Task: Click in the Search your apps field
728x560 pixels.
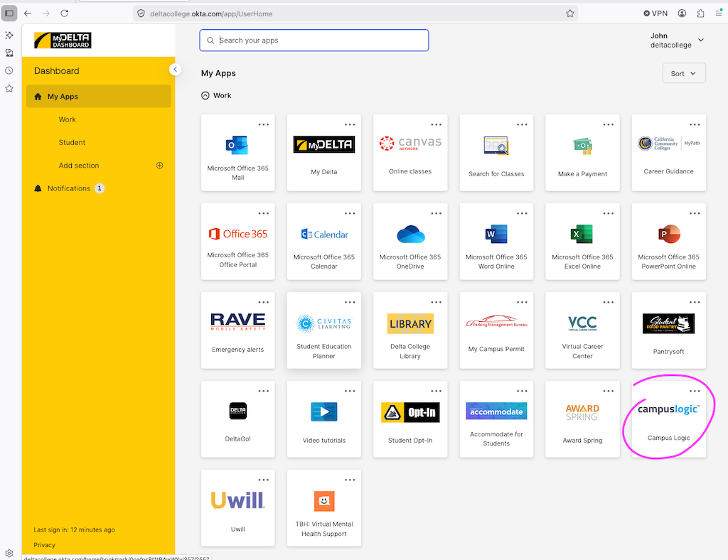Action: [x=314, y=41]
